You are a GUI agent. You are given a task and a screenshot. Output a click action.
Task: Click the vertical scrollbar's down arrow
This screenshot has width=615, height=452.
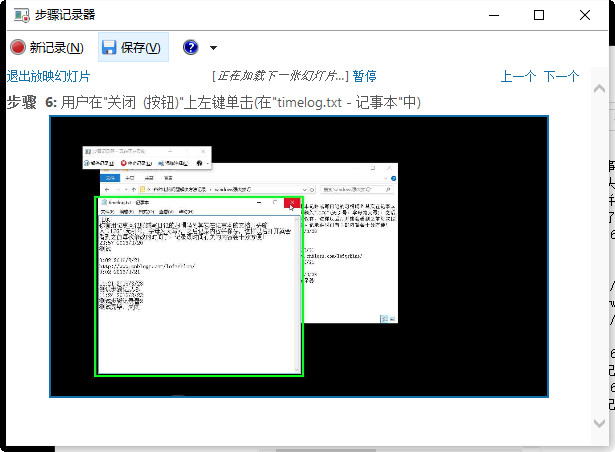[x=599, y=423]
